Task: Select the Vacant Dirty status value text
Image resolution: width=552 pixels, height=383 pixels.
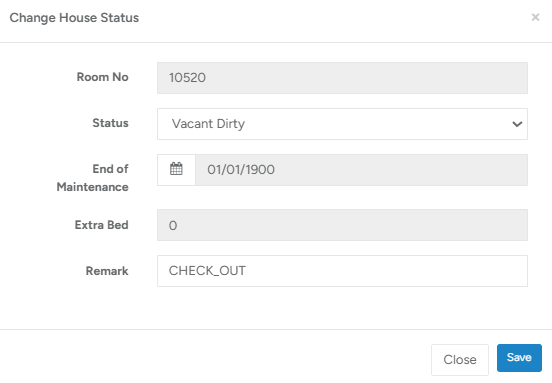Action: click(208, 124)
